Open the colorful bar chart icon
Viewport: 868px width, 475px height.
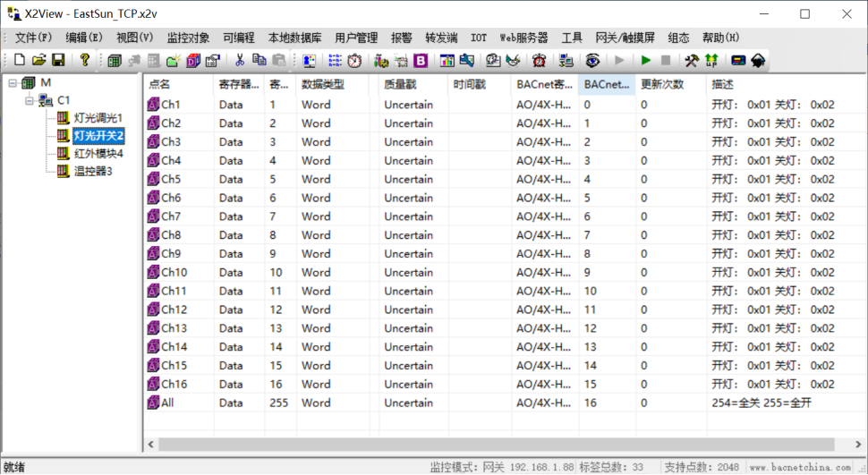447,60
